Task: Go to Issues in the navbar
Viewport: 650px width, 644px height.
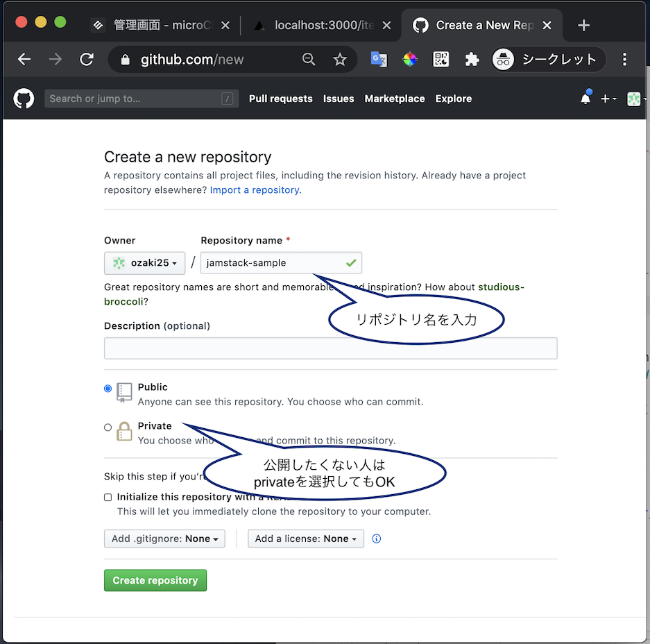Action: pos(339,99)
